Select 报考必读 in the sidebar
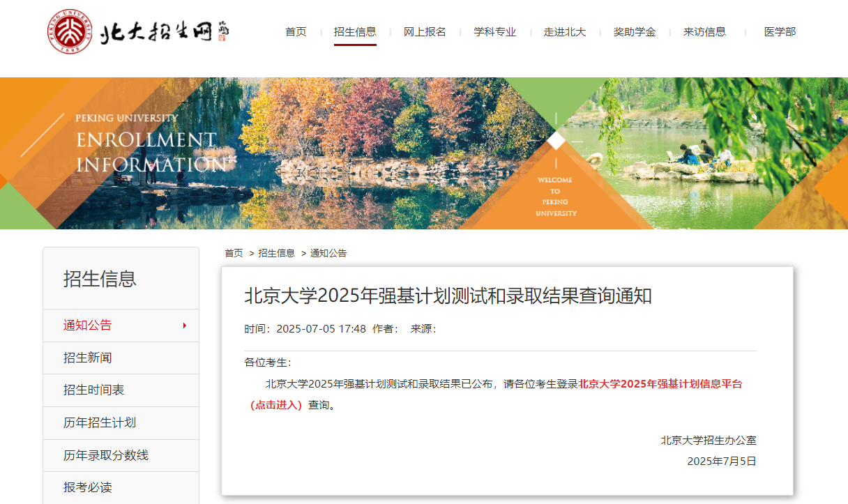Image resolution: width=848 pixels, height=504 pixels. tap(88, 487)
